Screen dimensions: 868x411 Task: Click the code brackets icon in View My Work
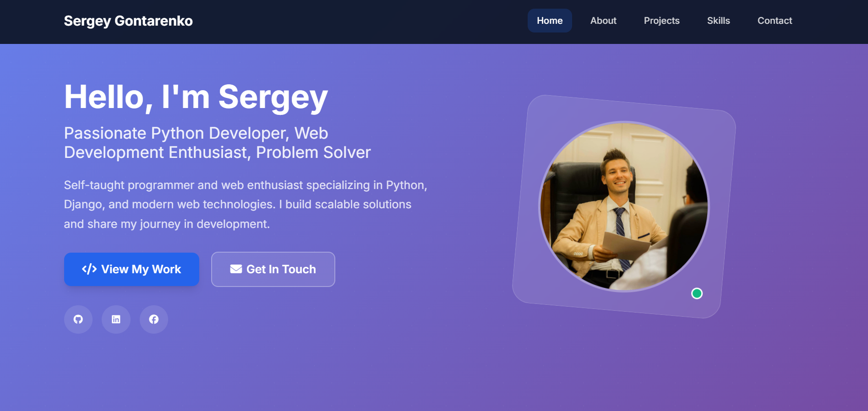[x=89, y=269]
